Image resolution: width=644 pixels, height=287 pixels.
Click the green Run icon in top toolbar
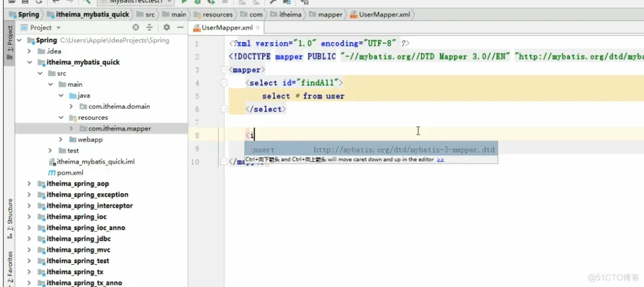click(x=184, y=2)
